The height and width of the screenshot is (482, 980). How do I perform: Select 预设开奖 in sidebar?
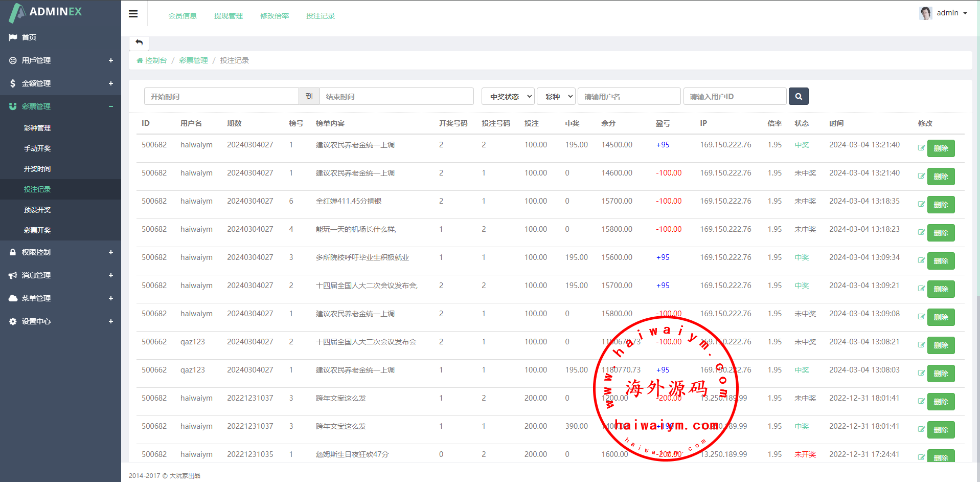(37, 210)
